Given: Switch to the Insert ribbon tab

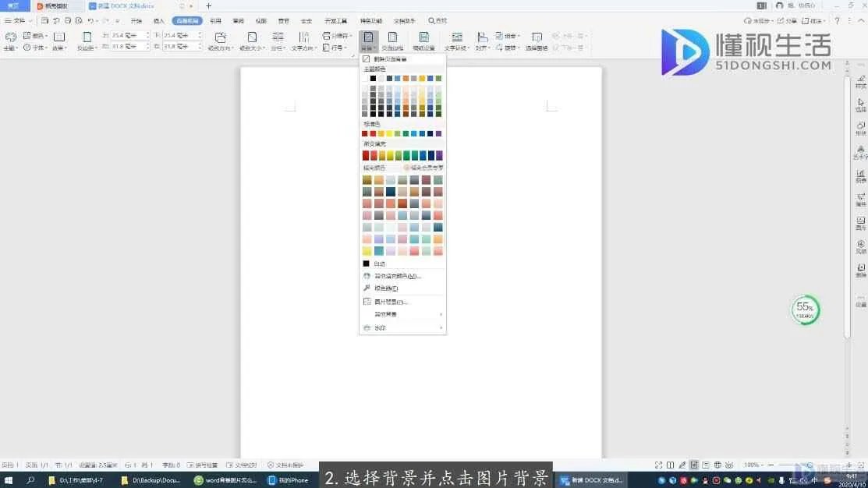Looking at the screenshot, I should point(159,20).
